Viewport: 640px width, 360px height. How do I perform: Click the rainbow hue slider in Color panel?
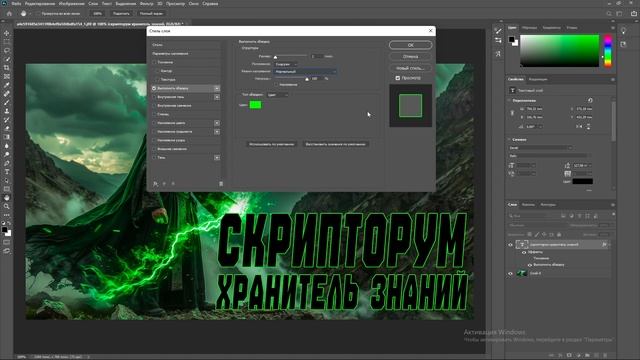608,51
